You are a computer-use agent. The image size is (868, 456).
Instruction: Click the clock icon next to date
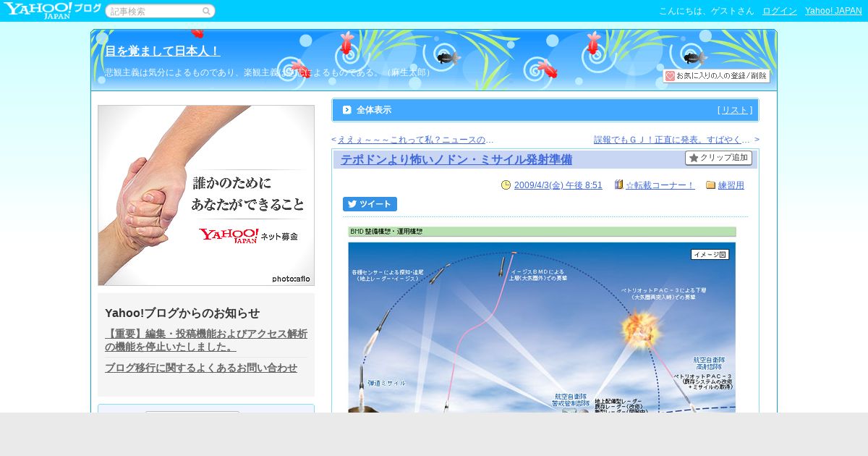coord(506,185)
